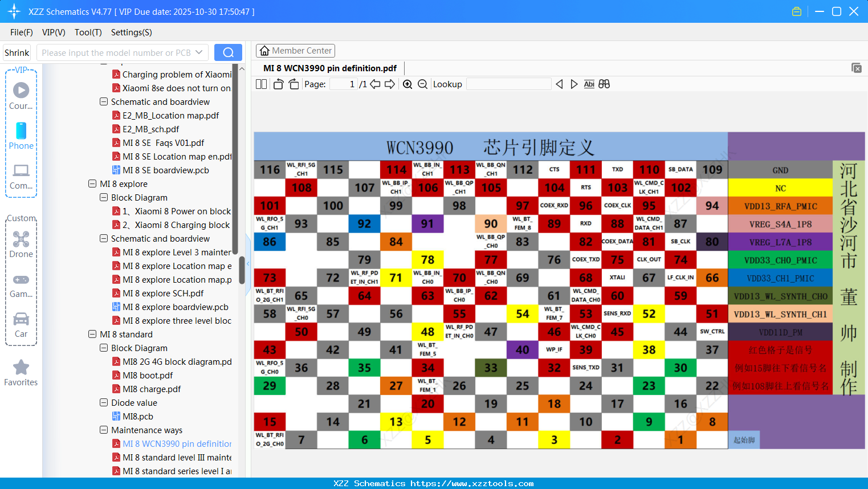Image resolution: width=868 pixels, height=489 pixels.
Task: Open MI 8 explore SCH.pdf in the tree
Action: [x=163, y=293]
